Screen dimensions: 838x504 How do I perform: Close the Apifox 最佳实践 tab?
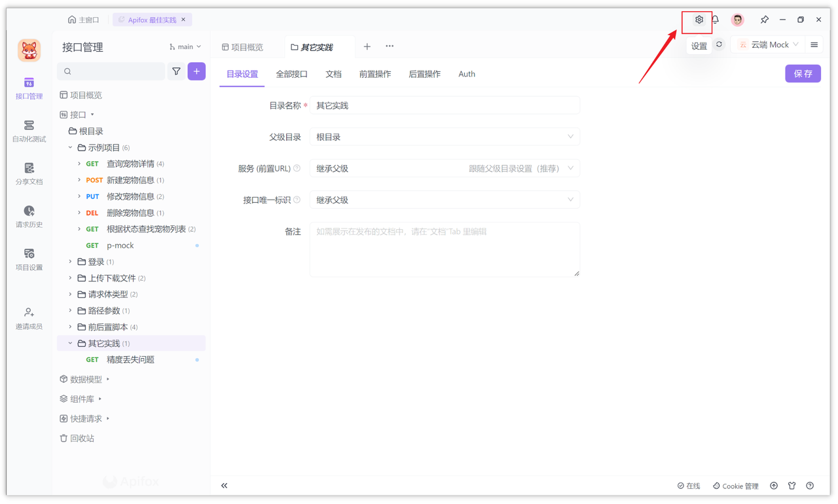point(184,20)
